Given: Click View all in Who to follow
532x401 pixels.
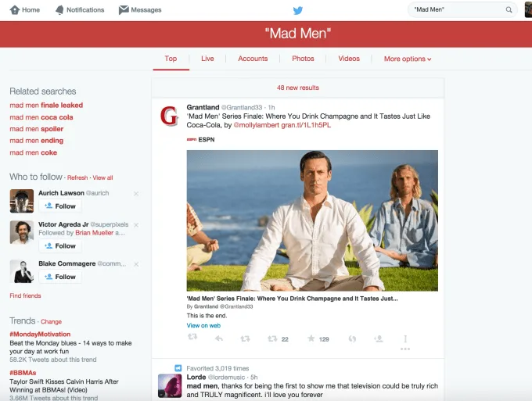Looking at the screenshot, I should [102, 177].
